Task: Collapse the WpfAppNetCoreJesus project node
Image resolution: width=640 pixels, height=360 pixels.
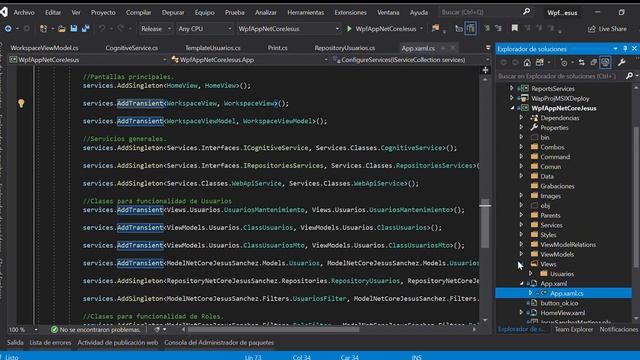Action: (512, 108)
